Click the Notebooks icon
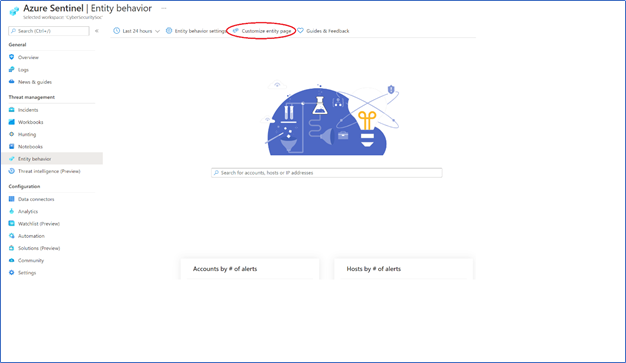 tap(12, 146)
